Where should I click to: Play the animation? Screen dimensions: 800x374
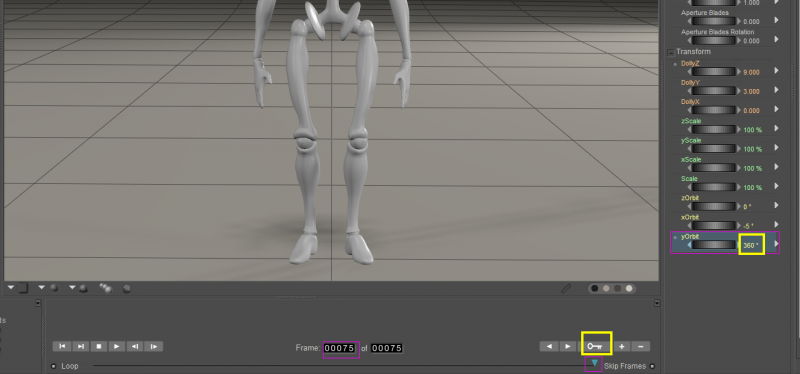coord(117,346)
